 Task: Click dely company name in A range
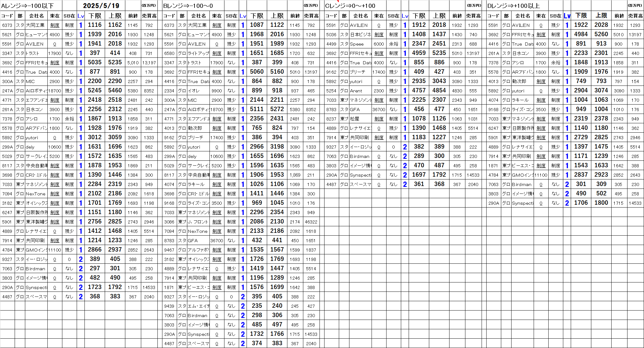click(30, 147)
